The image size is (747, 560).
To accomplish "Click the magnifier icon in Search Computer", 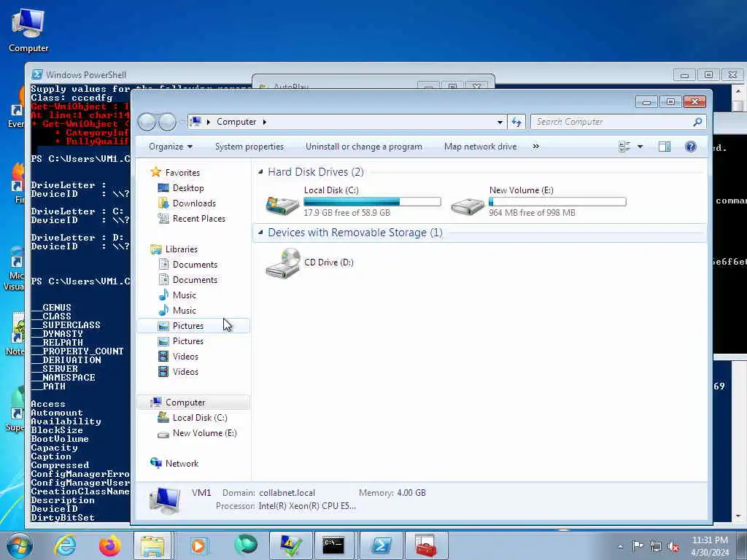I will pos(697,122).
